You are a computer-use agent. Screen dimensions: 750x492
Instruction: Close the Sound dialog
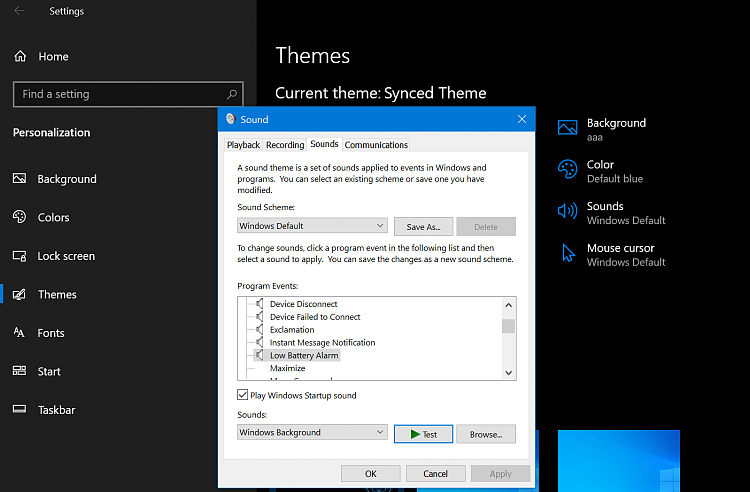(x=522, y=119)
